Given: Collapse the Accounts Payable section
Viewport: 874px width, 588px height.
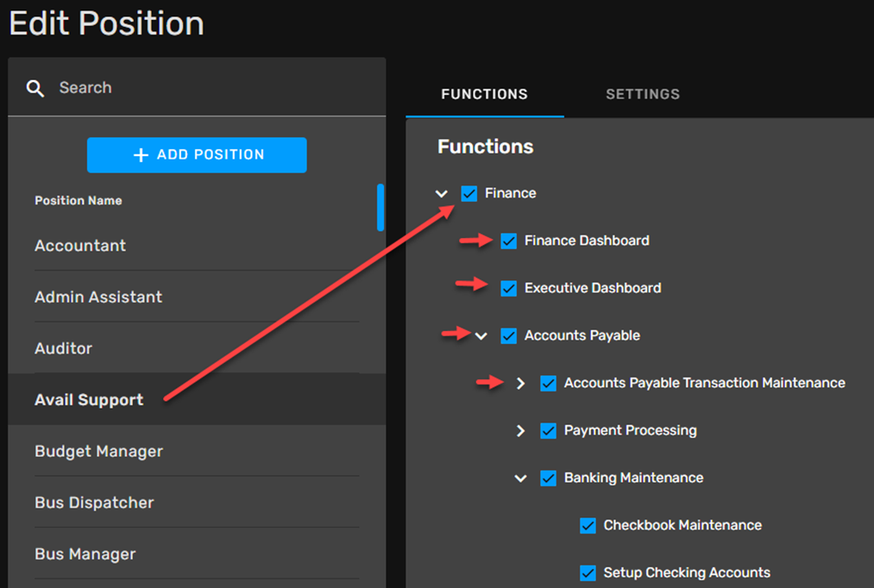Looking at the screenshot, I should pyautogui.click(x=481, y=336).
